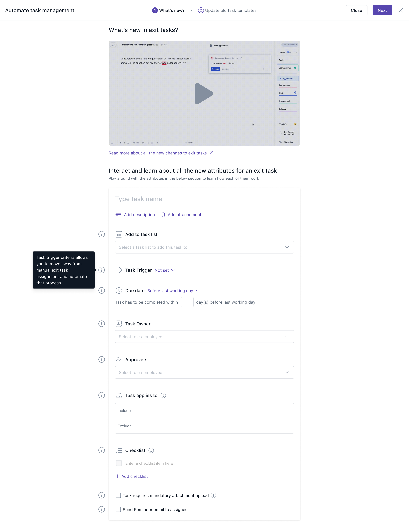Enable Task requires mandatory attachment upload
409x532 pixels.
pos(118,495)
